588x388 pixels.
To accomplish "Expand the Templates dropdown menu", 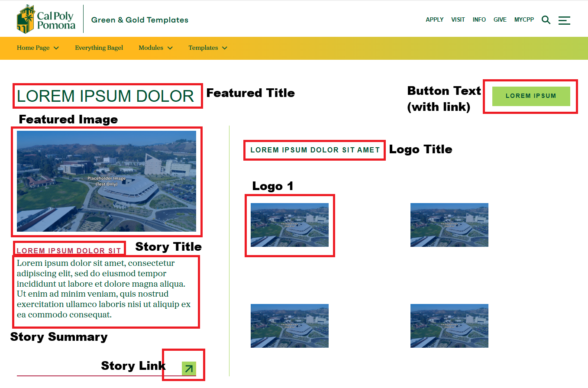I will point(208,48).
